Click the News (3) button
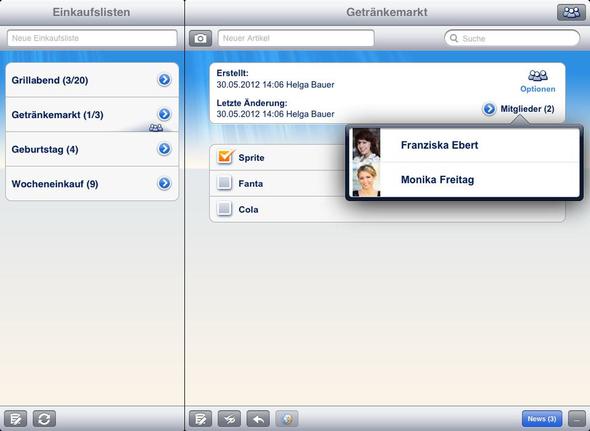The height and width of the screenshot is (431, 590). (542, 419)
